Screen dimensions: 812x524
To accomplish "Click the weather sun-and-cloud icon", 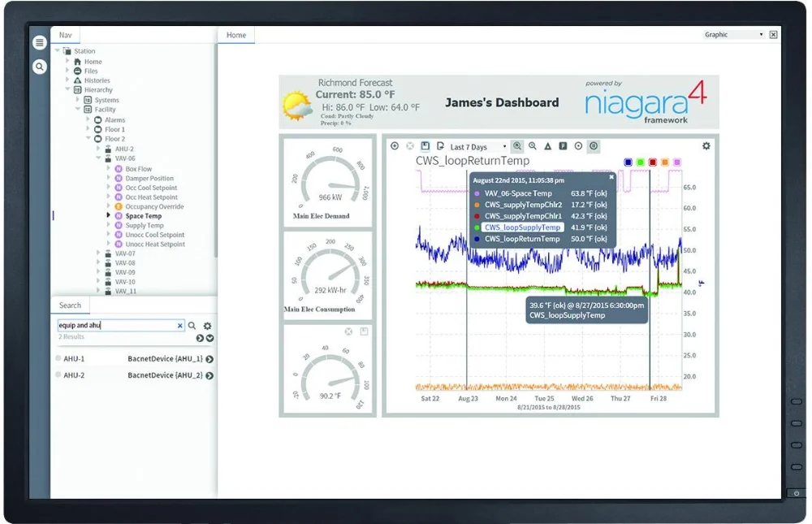I will click(297, 106).
